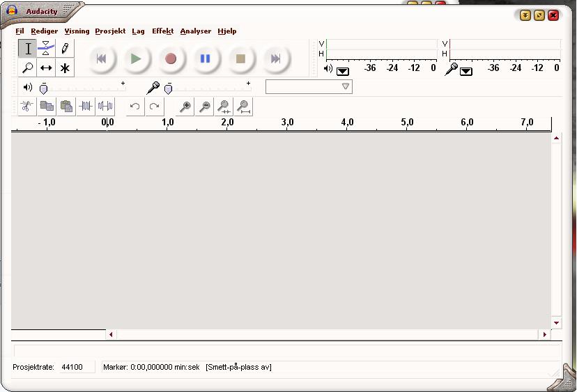Viewport: 577px width, 392px height.
Task: Skip to end of project
Action: (275, 58)
